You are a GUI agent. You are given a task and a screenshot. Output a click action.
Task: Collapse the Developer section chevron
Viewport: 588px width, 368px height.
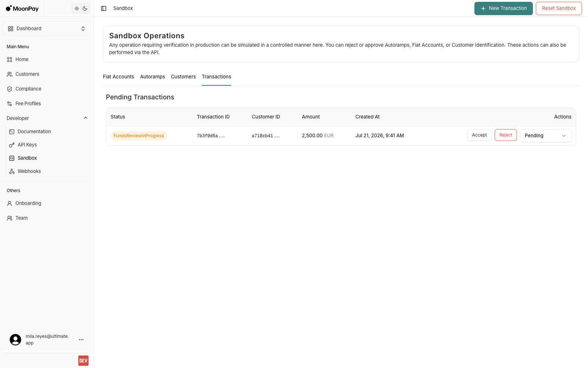click(x=86, y=118)
